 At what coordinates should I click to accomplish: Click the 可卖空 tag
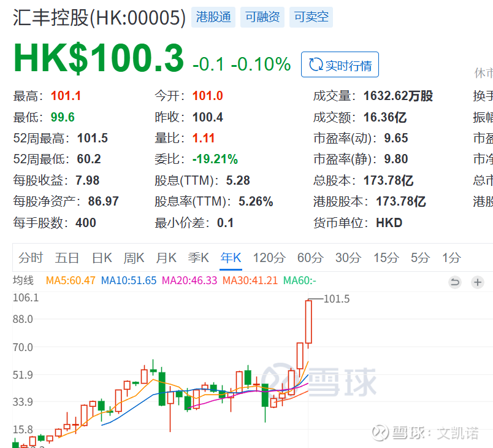click(x=311, y=17)
